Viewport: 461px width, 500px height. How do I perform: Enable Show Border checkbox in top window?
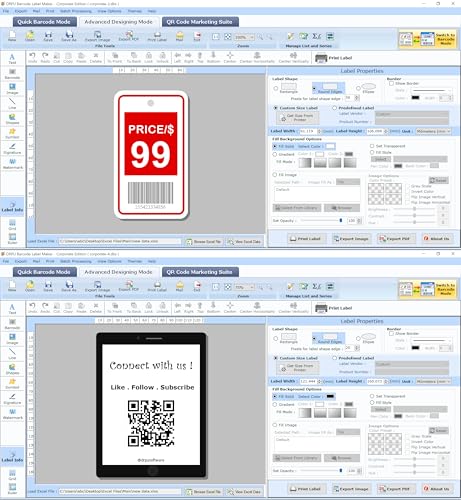click(391, 83)
